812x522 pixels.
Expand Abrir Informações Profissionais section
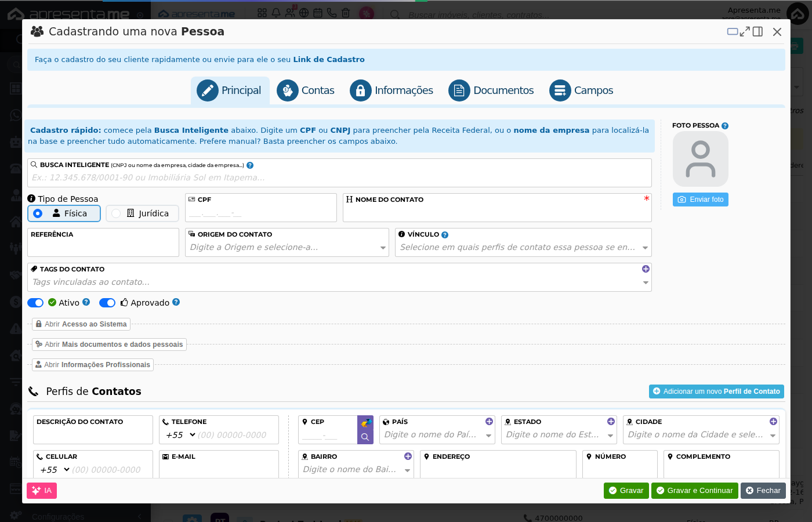pyautogui.click(x=93, y=365)
